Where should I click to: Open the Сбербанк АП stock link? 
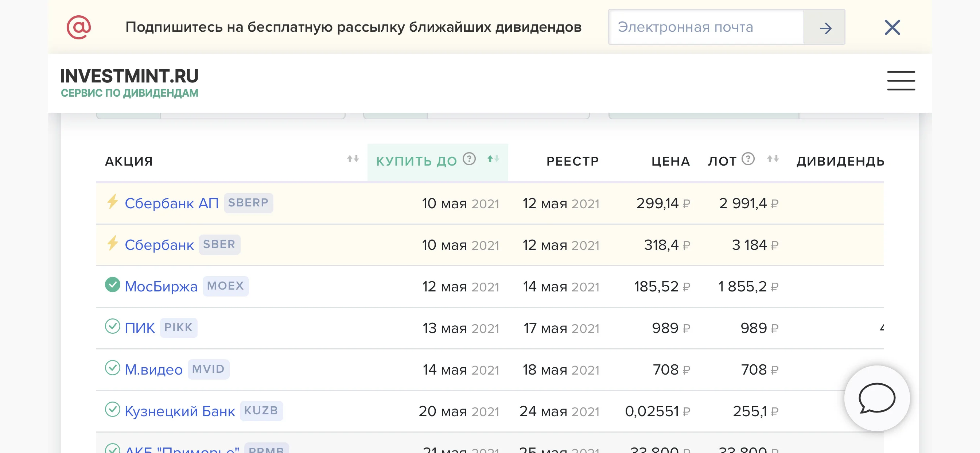coord(172,203)
